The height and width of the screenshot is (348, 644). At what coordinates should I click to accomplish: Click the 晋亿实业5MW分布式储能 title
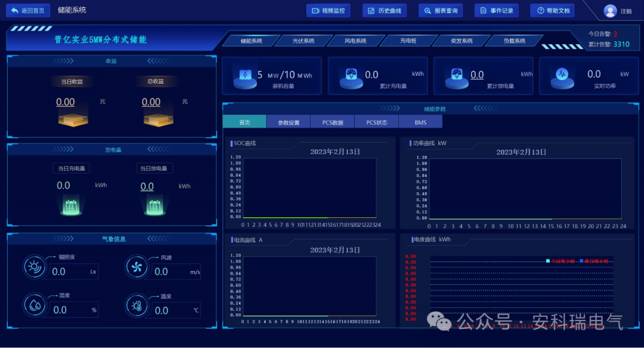[x=100, y=39]
